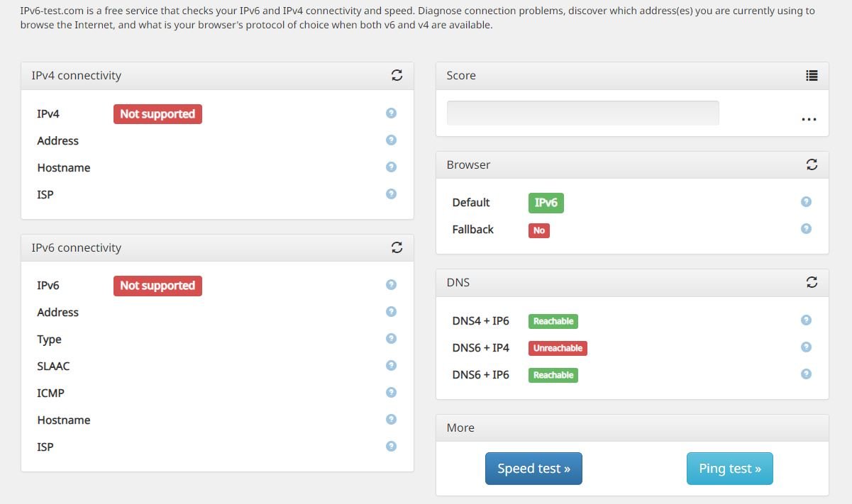Screen dimensions: 852x504
Task: Select the empty Score progress bar
Action: coord(582,113)
